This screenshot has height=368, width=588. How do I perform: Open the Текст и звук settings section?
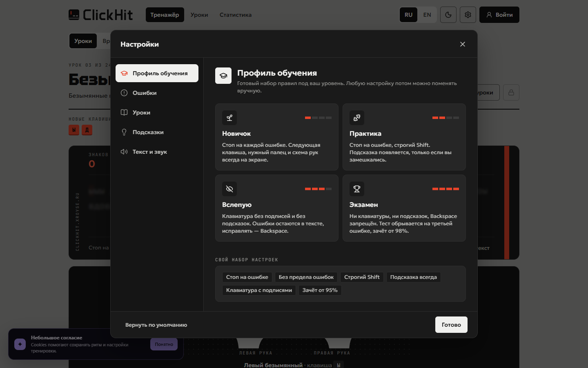click(157, 152)
